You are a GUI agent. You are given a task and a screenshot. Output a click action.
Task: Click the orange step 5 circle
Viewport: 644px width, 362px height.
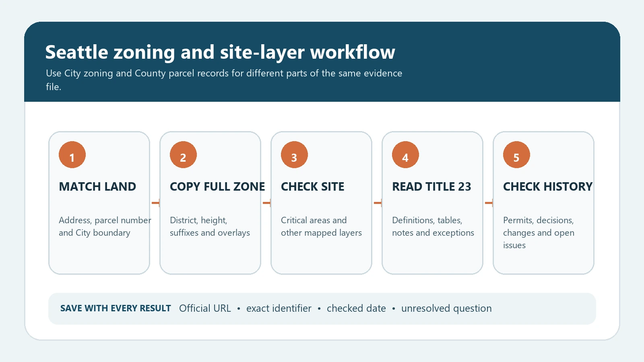coord(516,154)
